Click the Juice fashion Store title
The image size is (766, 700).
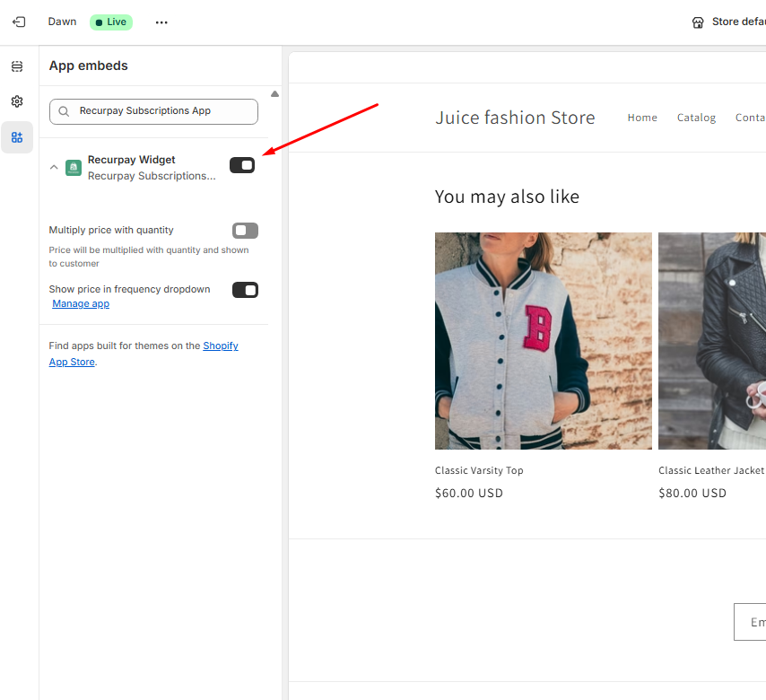(x=515, y=118)
